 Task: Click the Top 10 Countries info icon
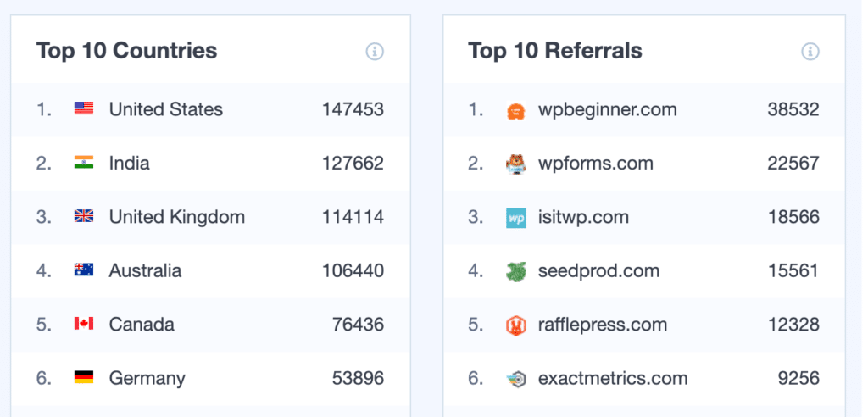click(375, 52)
